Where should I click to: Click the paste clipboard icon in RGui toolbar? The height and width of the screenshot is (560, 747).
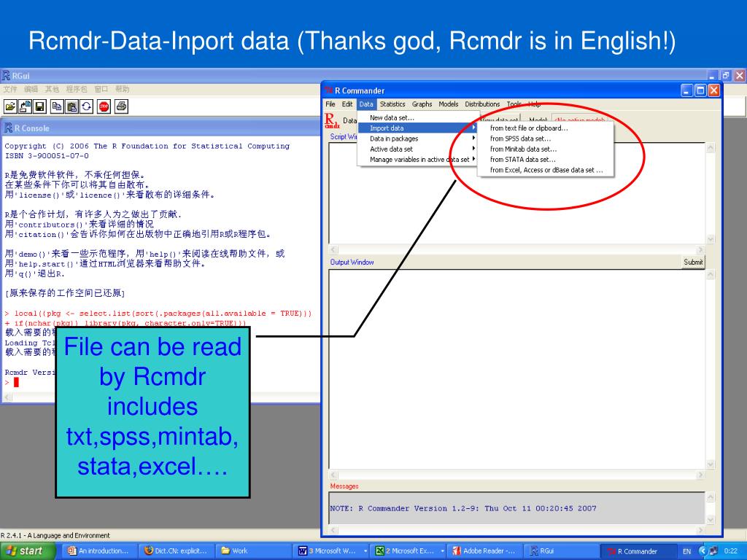coord(71,106)
